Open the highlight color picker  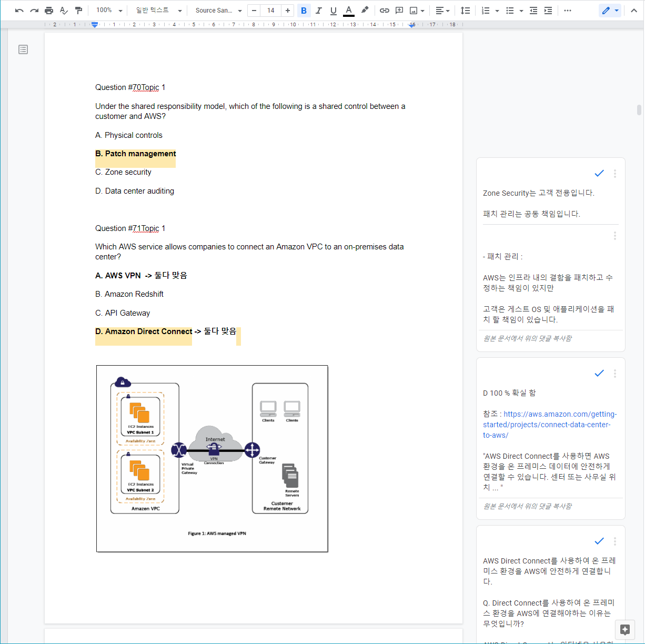click(x=365, y=11)
